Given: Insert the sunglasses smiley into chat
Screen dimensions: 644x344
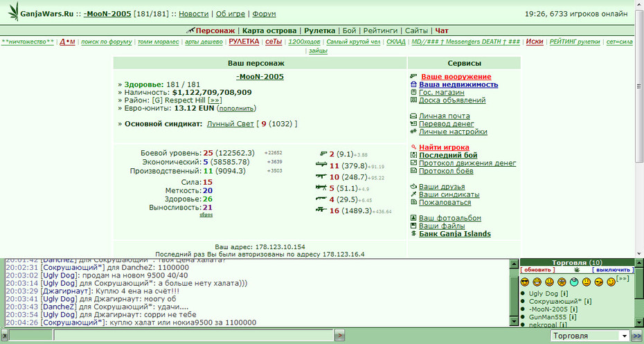Looking at the screenshot, I should point(524,282).
